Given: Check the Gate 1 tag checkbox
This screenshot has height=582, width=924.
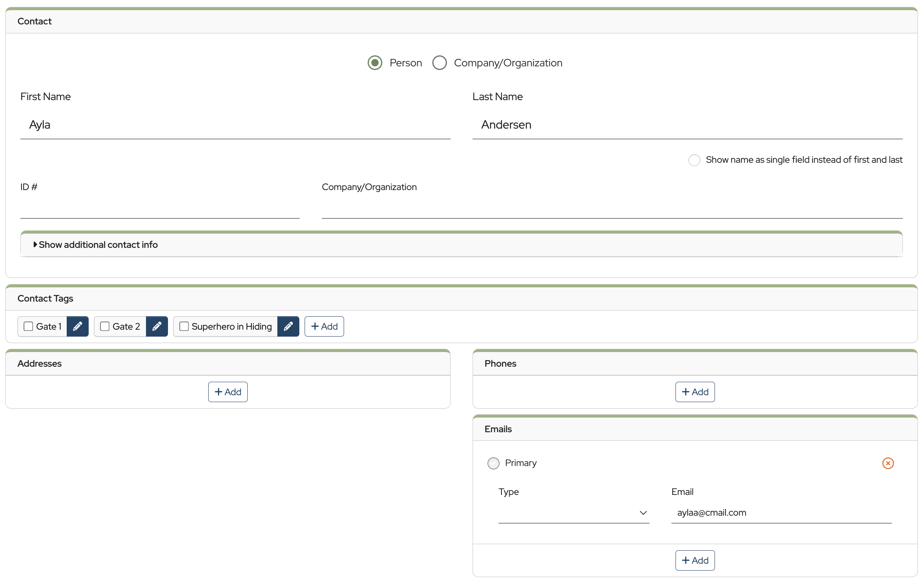Looking at the screenshot, I should tap(28, 326).
